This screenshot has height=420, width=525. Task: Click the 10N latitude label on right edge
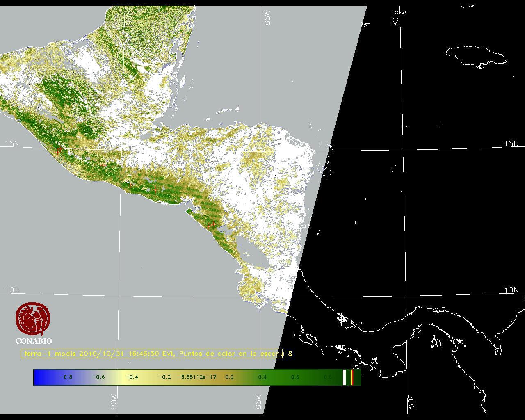511,290
